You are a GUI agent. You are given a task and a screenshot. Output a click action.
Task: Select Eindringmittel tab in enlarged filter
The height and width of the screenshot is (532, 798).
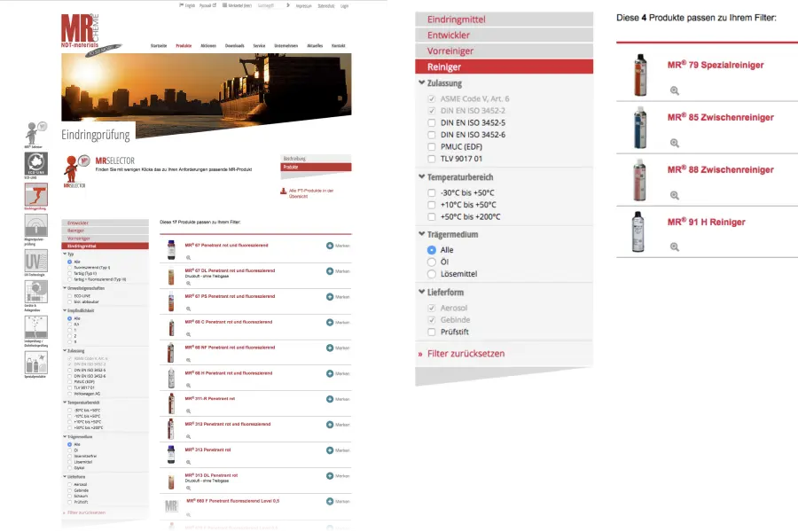[x=504, y=20]
